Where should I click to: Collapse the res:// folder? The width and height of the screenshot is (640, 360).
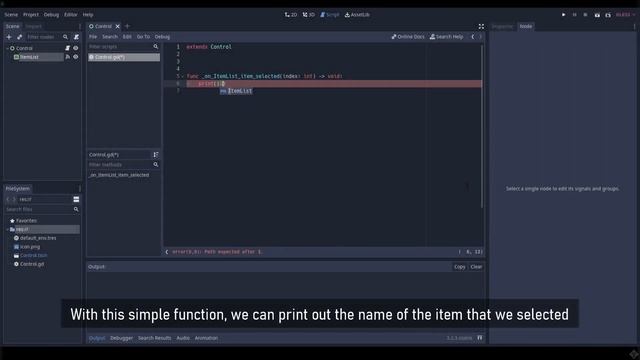coord(7,229)
